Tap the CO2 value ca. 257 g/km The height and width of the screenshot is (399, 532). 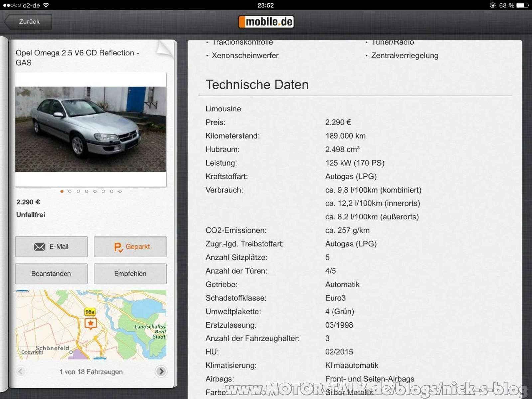(347, 230)
